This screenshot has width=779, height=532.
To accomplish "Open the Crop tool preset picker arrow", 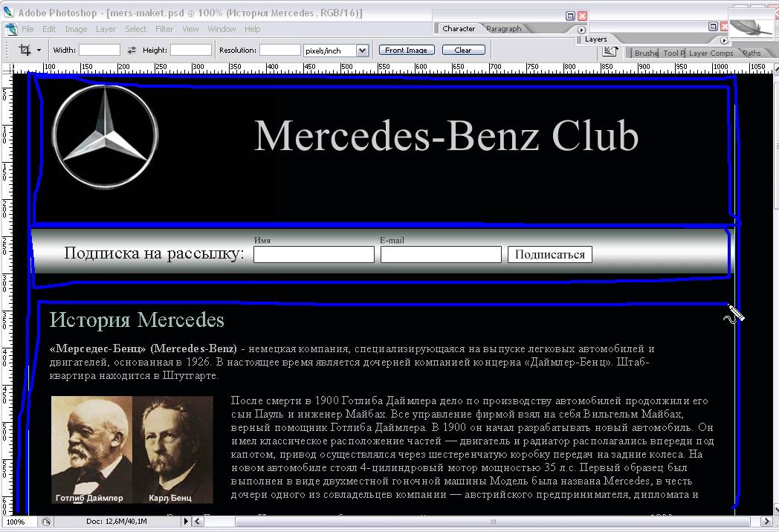I will tap(39, 51).
